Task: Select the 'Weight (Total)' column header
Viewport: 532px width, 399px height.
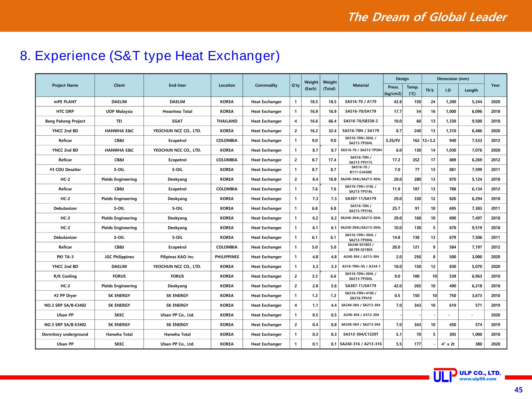Action: [329, 85]
